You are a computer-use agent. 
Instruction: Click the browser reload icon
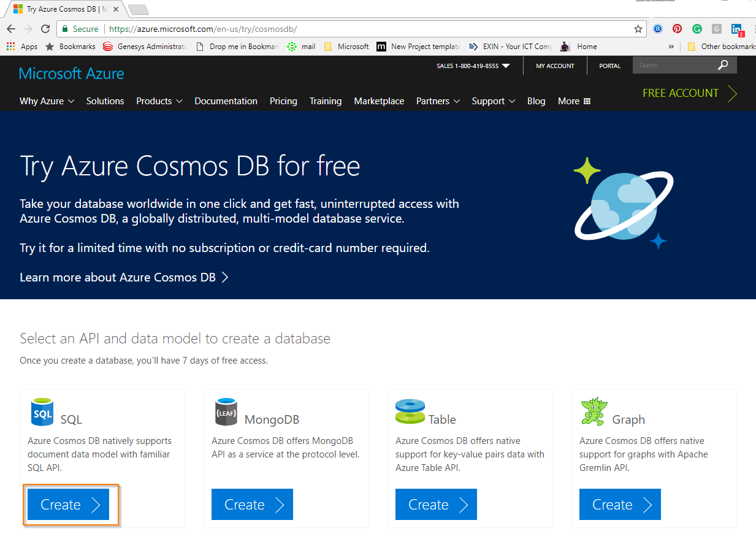(x=45, y=29)
